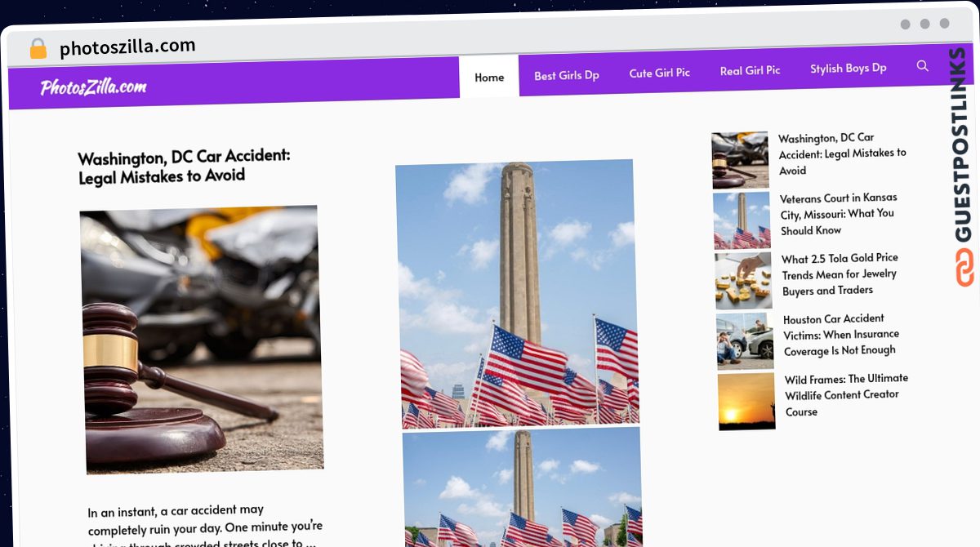Open sidebar link What 2.5 Tola Gold Price

point(840,273)
